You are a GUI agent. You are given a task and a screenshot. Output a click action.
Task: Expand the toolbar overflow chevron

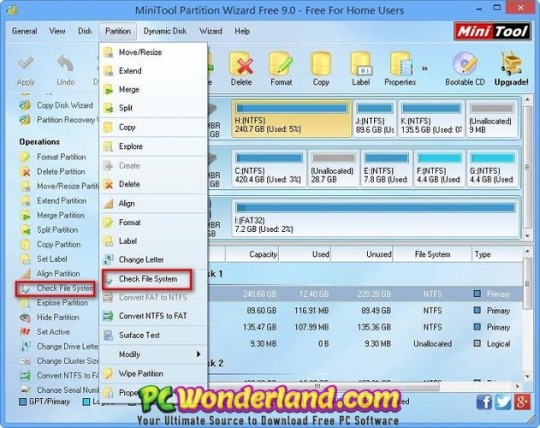(x=425, y=69)
